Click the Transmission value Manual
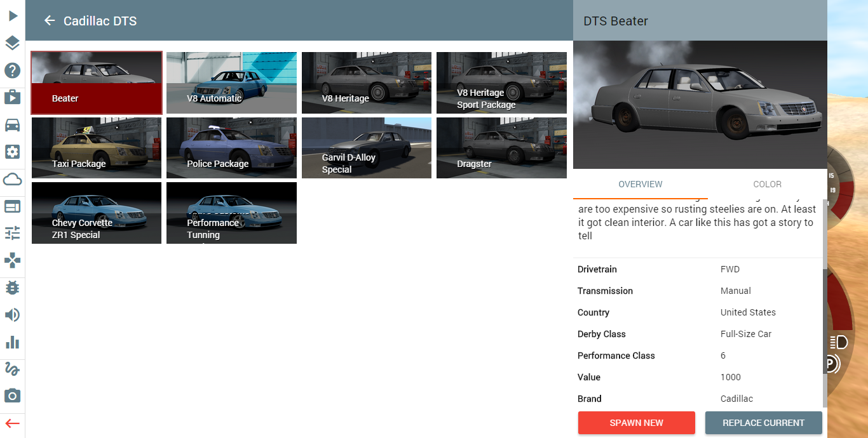Viewport: 868px width, 438px height. pos(735,291)
